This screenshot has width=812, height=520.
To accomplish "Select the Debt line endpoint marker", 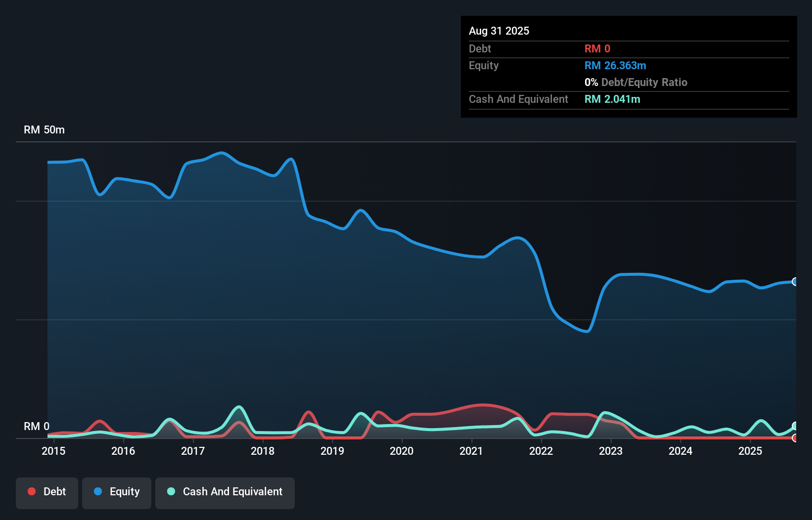I will click(x=794, y=438).
